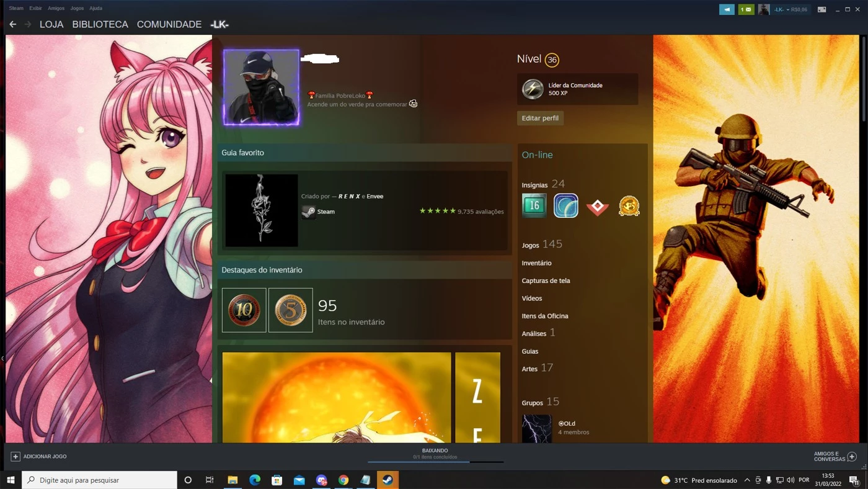The image size is (868, 489).
Task: Open the sun artwork showcase image
Action: (337, 397)
